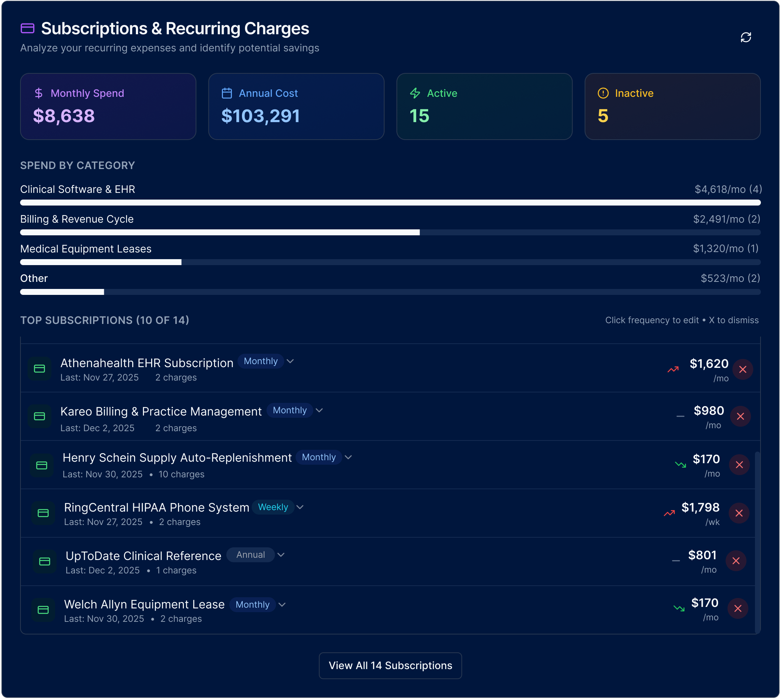Image resolution: width=781 pixels, height=700 pixels.
Task: Click the Athenahealth card icon
Action: 39,369
